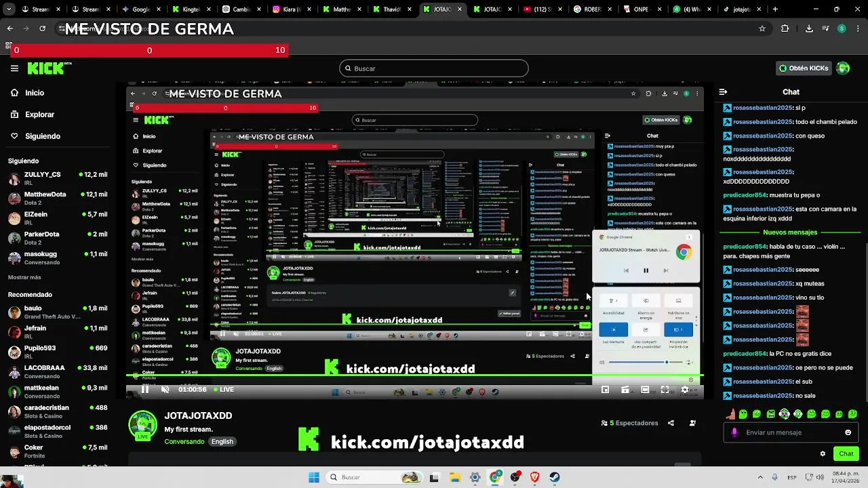Pause the live stream player
The width and height of the screenshot is (868, 488).
(144, 390)
